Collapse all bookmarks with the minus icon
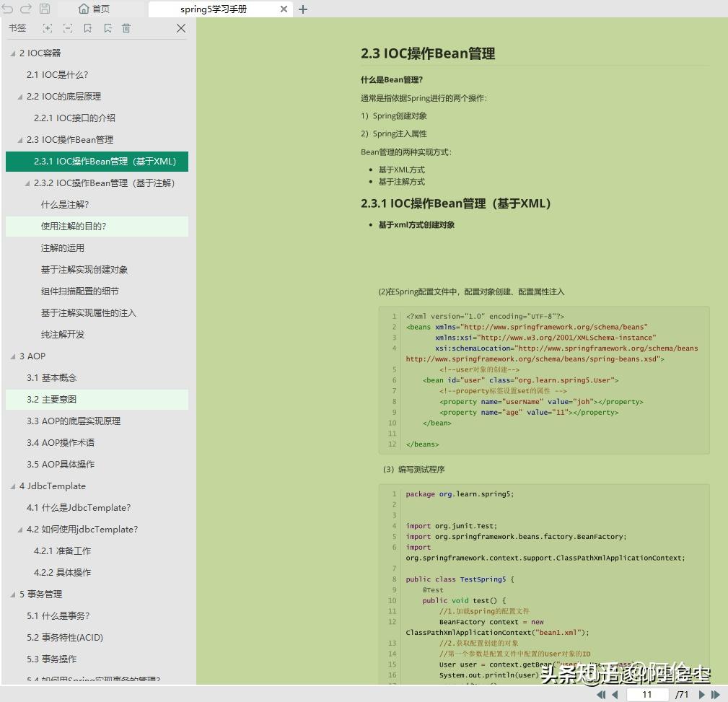728x702 pixels. pos(68,27)
